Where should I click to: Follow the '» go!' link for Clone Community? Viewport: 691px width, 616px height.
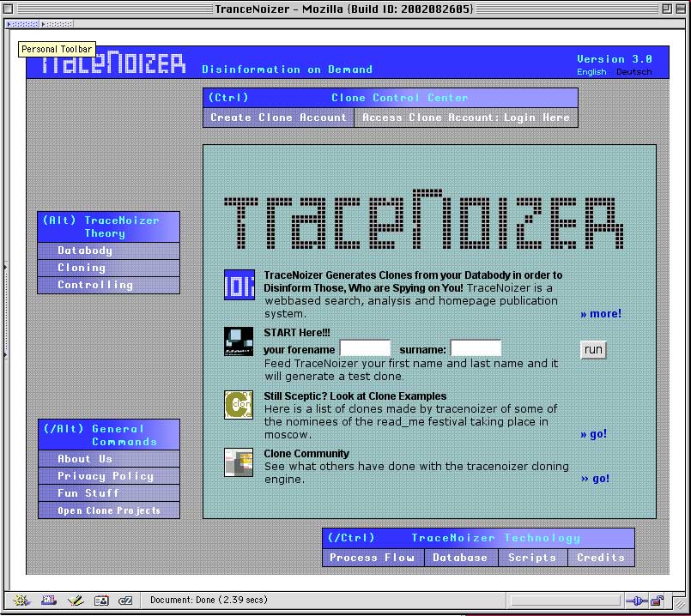(x=595, y=479)
